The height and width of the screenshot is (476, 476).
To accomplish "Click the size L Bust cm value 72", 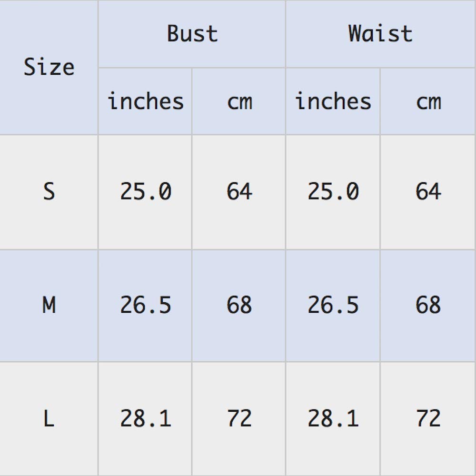I will [239, 418].
